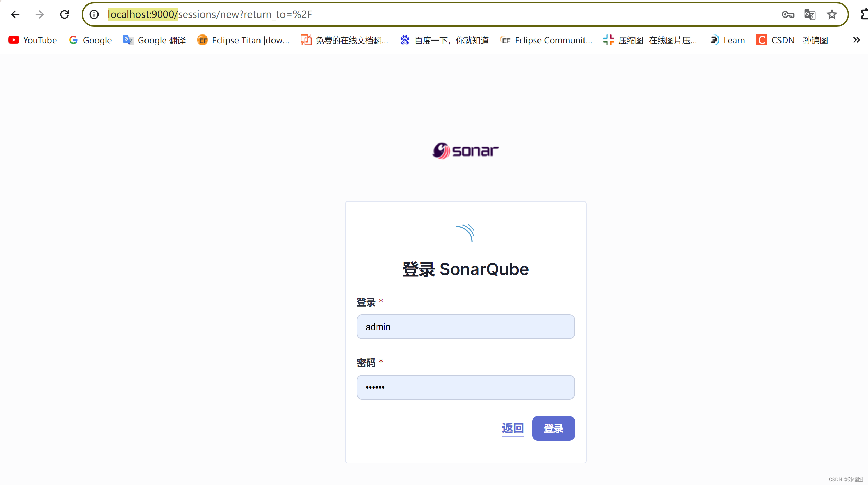The height and width of the screenshot is (485, 868).
Task: Click the 返回 link
Action: (513, 428)
